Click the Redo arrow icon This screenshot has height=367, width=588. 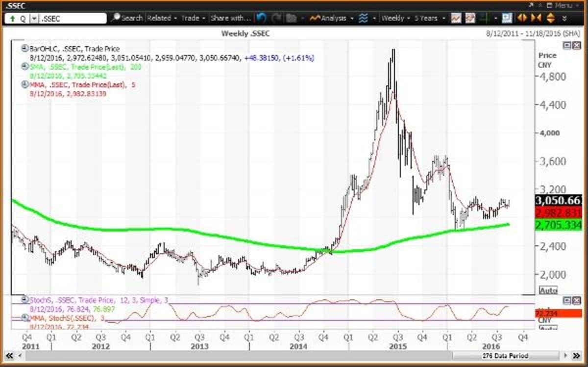pyautogui.click(x=276, y=18)
